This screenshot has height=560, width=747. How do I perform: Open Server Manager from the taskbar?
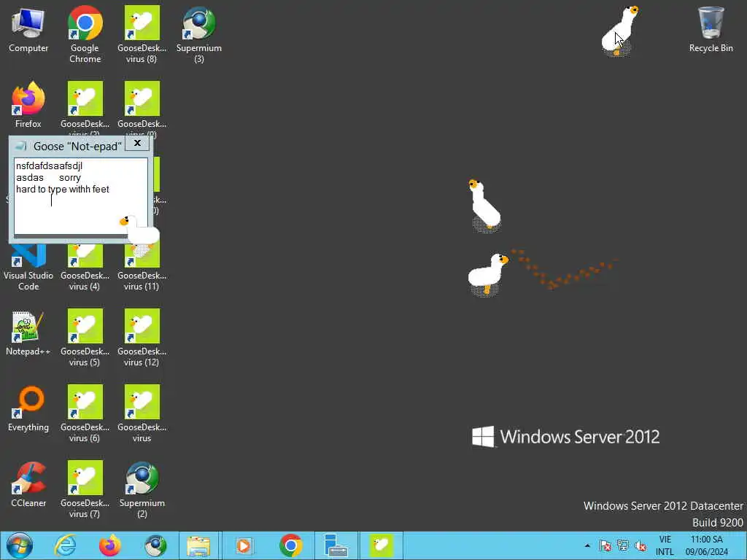click(336, 545)
